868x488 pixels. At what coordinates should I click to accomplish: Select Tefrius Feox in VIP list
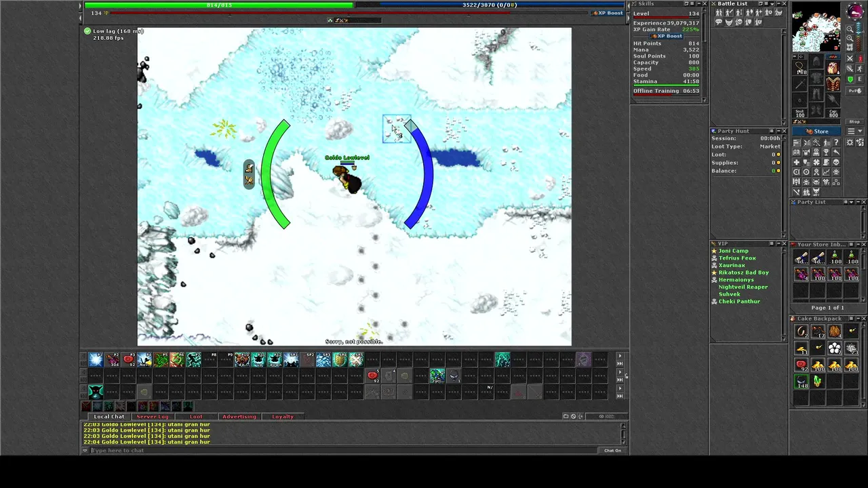[737, 258]
